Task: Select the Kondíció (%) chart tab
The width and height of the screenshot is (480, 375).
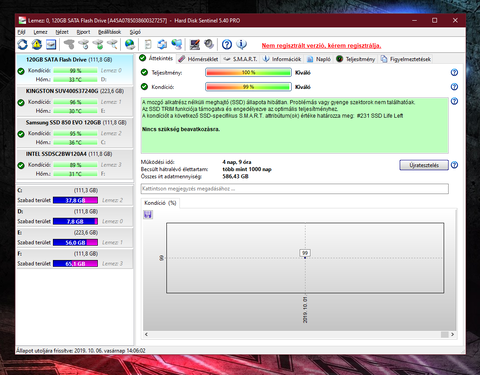Action: [x=160, y=203]
